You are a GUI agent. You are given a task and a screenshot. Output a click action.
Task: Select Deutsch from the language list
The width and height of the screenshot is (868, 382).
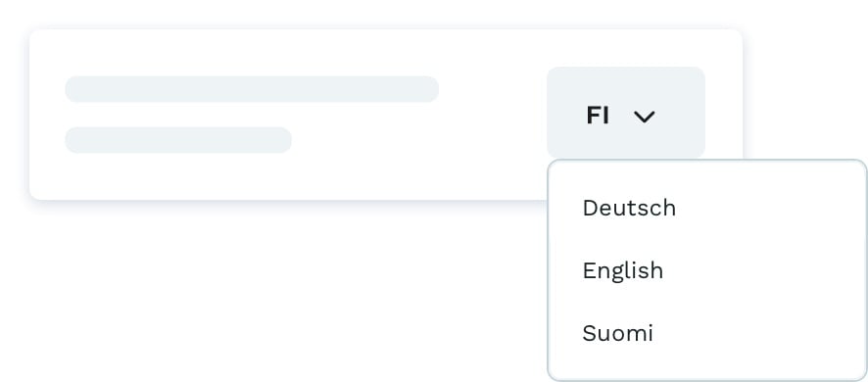(629, 209)
